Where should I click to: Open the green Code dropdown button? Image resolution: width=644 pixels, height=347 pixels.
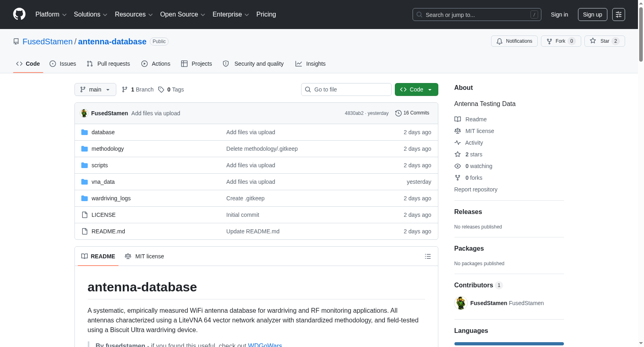[x=417, y=89]
